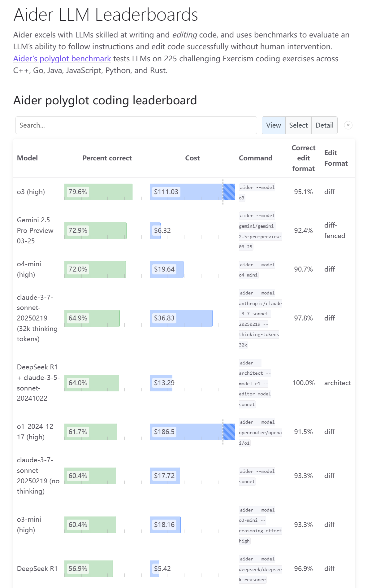Click the $186.5 cost bar

click(x=192, y=432)
